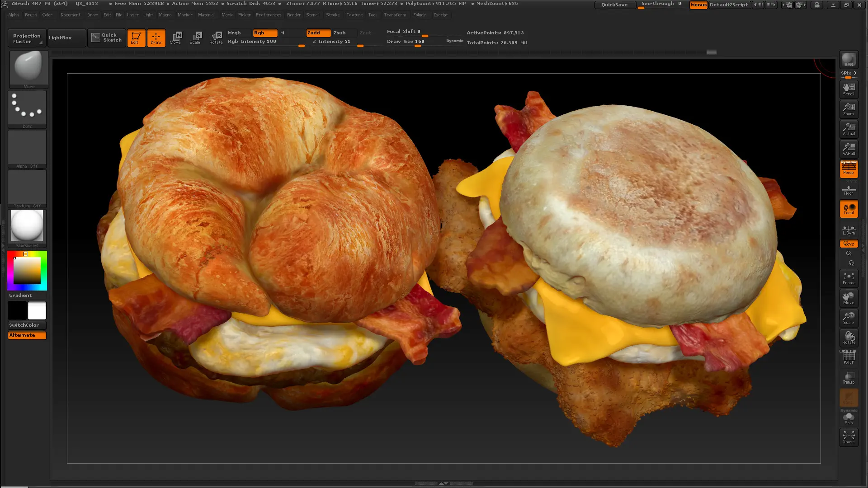Open the Stroke menu
This screenshot has width=868, height=488.
pos(333,15)
